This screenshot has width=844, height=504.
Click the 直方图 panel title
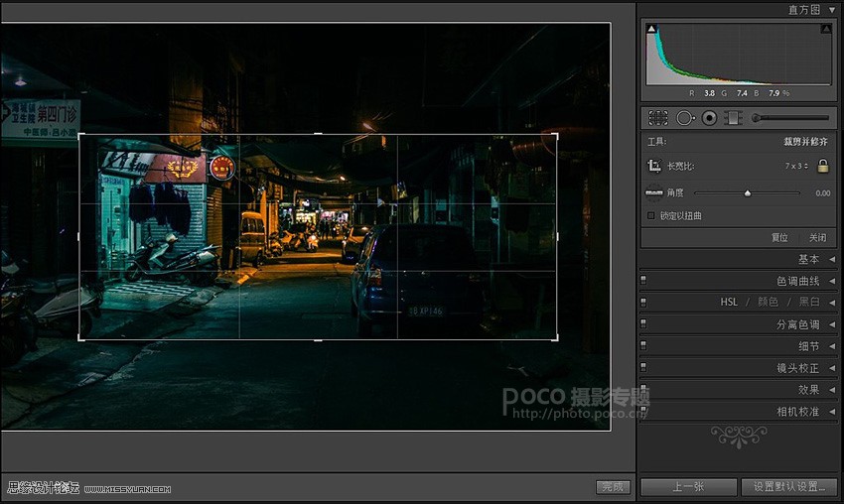(804, 10)
